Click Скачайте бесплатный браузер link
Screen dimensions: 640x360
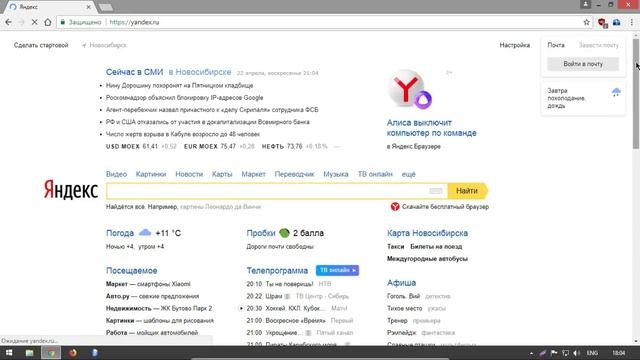[445, 207]
